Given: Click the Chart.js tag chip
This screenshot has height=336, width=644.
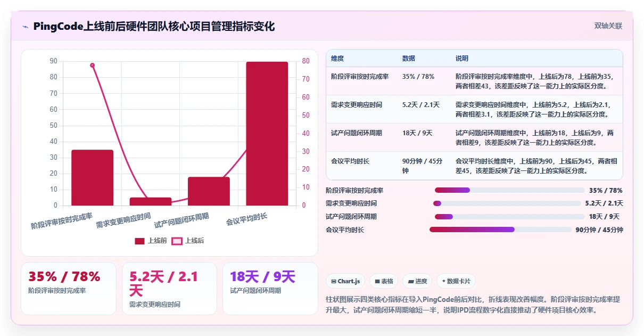Looking at the screenshot, I should point(345,281).
